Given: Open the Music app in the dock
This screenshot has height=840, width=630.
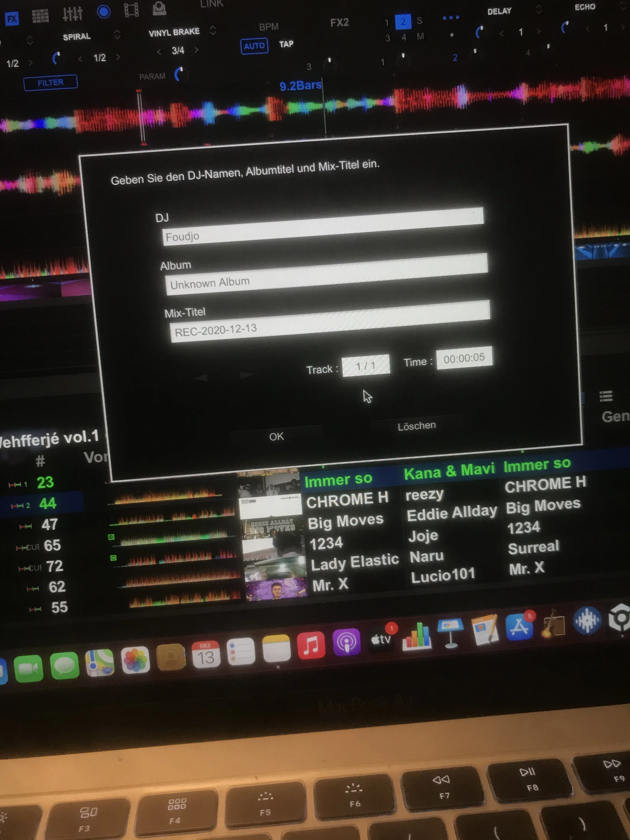Looking at the screenshot, I should [x=311, y=645].
